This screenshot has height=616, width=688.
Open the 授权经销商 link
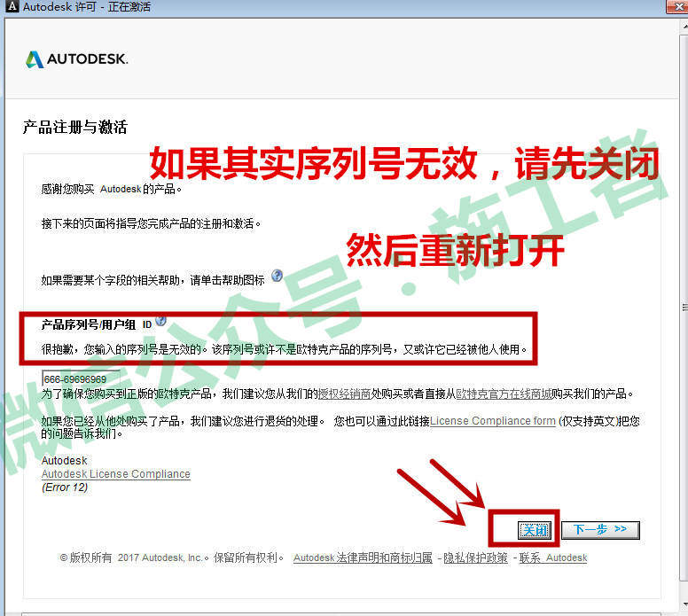pos(344,394)
